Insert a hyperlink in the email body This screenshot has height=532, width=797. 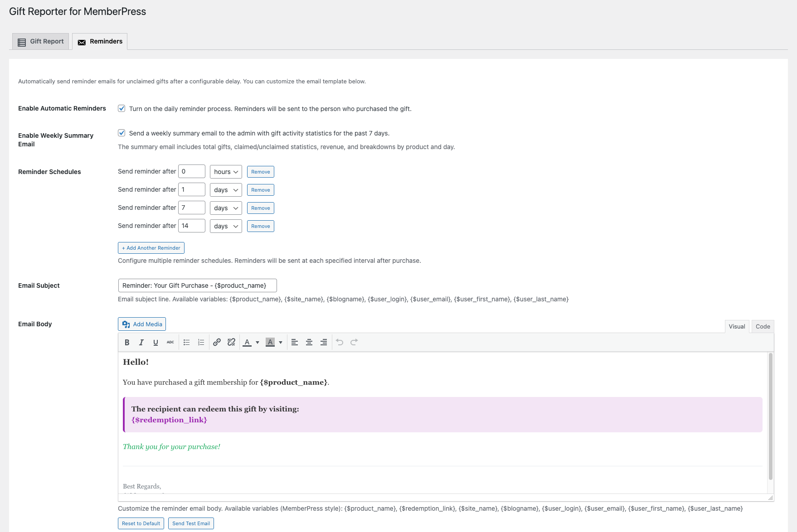tap(217, 342)
